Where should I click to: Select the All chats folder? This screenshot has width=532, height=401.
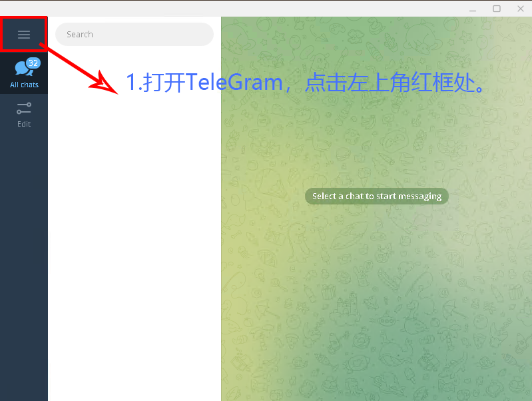tap(24, 73)
